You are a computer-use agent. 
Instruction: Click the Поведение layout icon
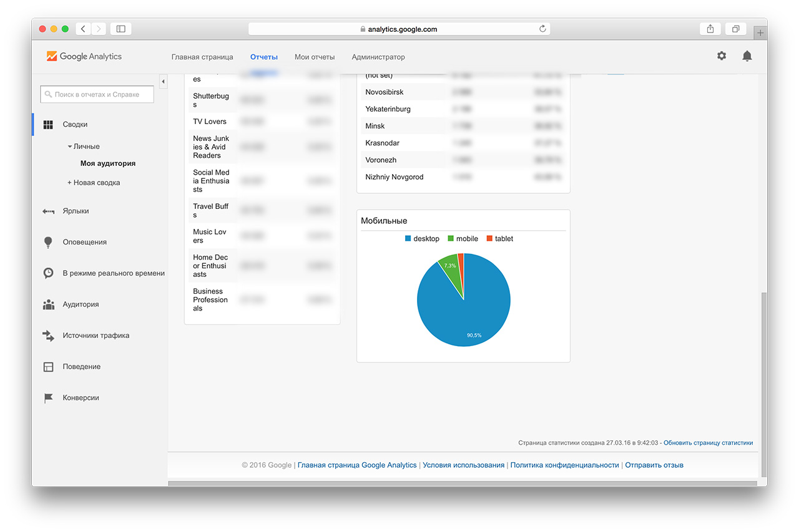(x=48, y=367)
